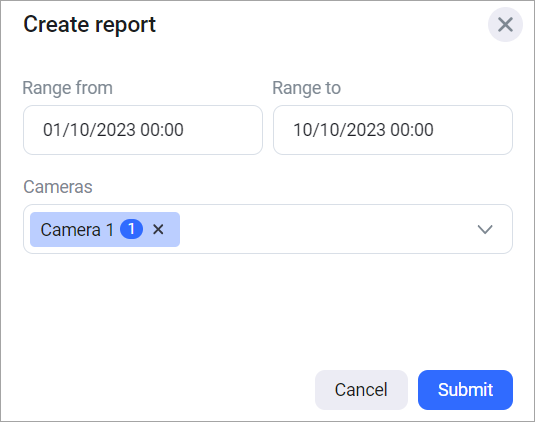The image size is (535, 422).
Task: Click the Range from label
Action: [x=68, y=88]
